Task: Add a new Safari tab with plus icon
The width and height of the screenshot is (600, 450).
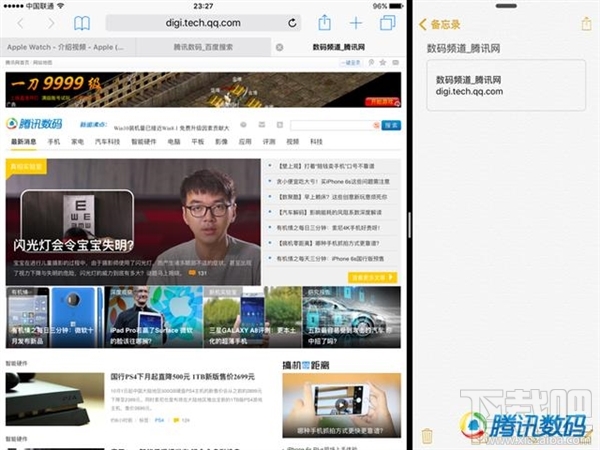Action: pos(356,23)
